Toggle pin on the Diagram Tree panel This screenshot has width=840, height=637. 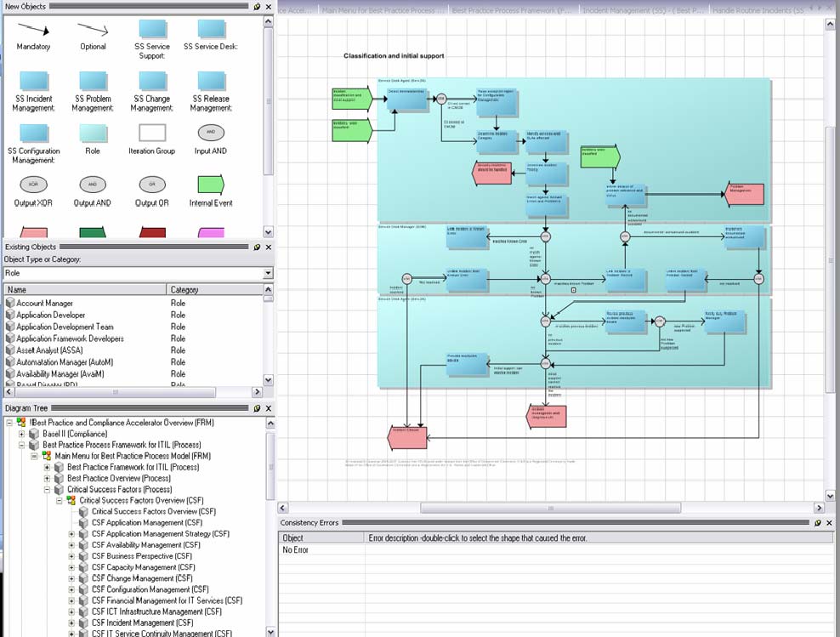click(x=258, y=408)
